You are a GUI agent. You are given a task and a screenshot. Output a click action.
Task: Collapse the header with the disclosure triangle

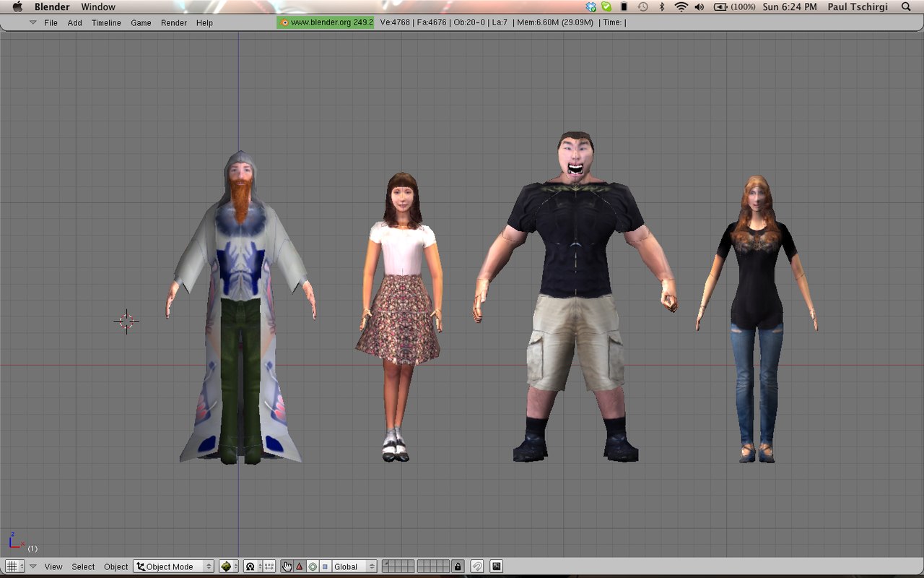point(33,566)
